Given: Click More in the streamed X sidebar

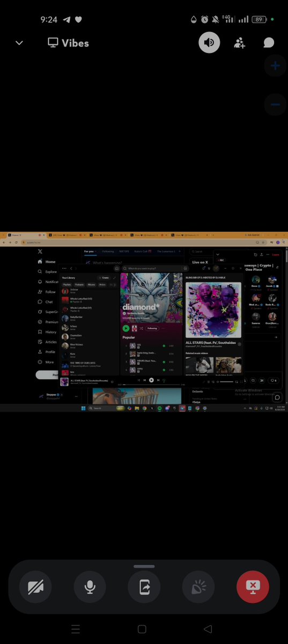Looking at the screenshot, I should [x=46, y=362].
